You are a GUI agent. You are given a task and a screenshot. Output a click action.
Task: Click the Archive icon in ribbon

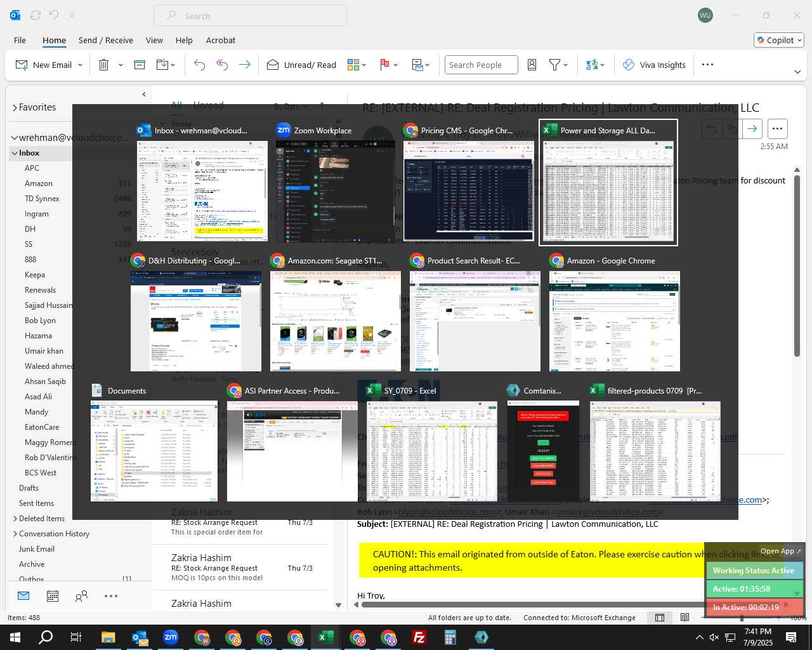point(140,65)
